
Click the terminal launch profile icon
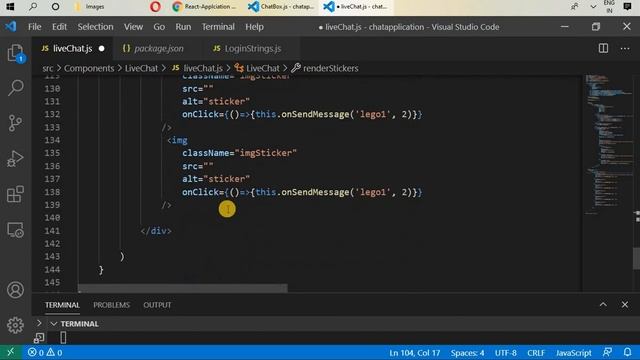(x=39, y=338)
